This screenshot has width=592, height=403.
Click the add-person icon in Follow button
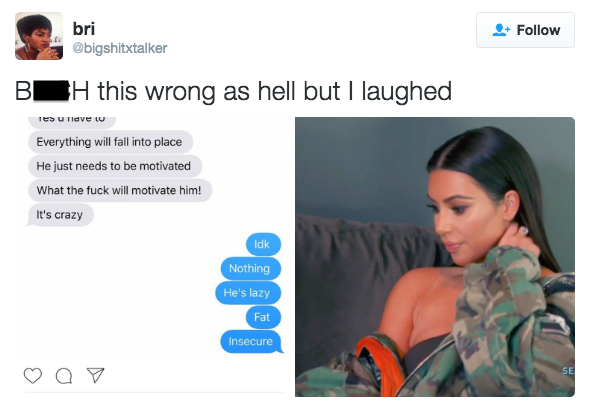501,30
